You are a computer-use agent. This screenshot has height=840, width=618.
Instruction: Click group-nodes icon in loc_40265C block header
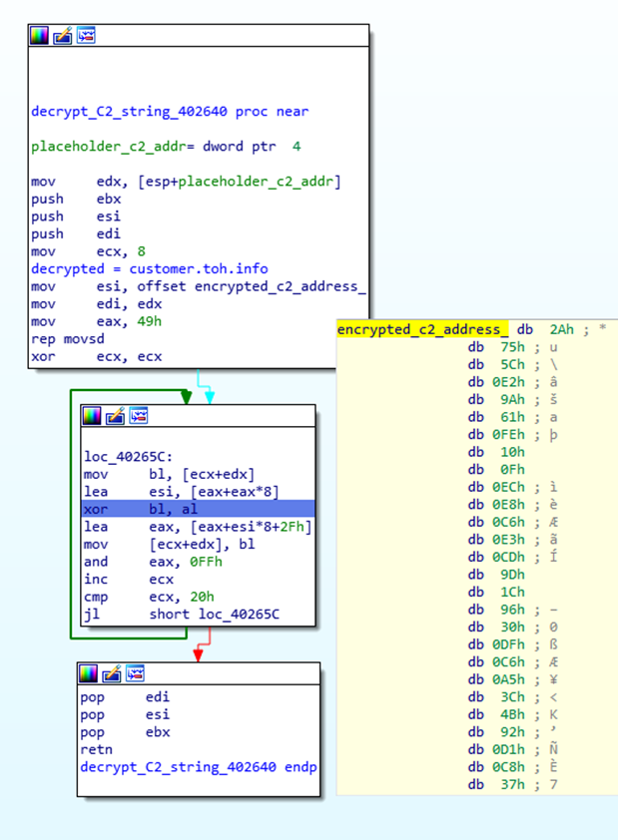139,416
